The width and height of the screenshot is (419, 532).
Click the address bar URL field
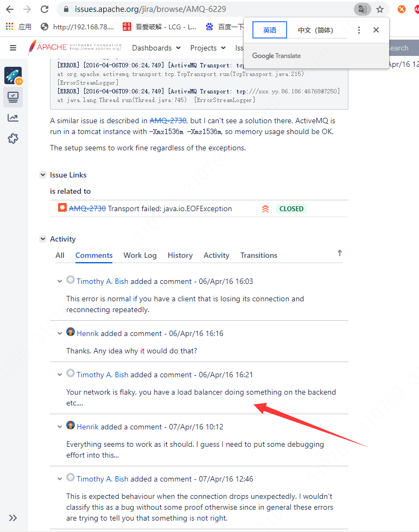tap(204, 9)
